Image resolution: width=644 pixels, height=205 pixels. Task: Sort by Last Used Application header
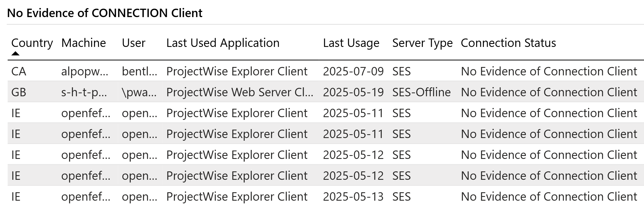click(x=223, y=43)
